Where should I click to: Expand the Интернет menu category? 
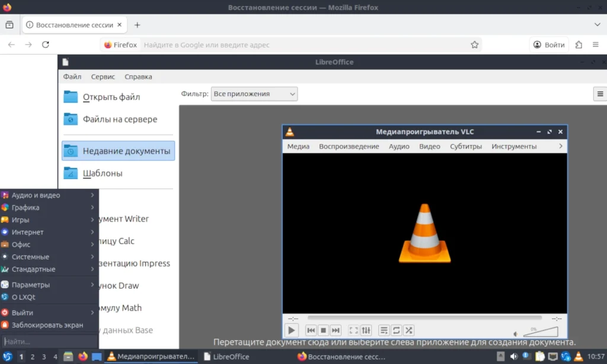click(49, 232)
